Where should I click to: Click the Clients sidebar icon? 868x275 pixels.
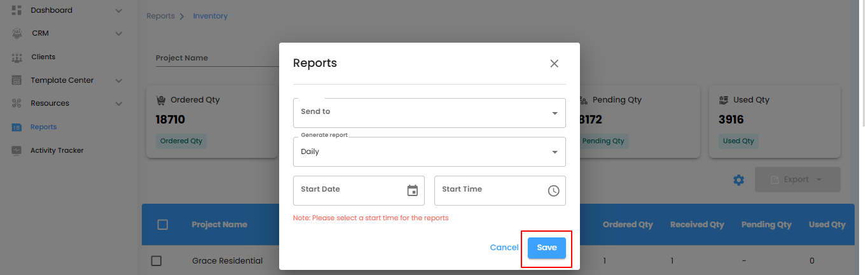point(17,57)
